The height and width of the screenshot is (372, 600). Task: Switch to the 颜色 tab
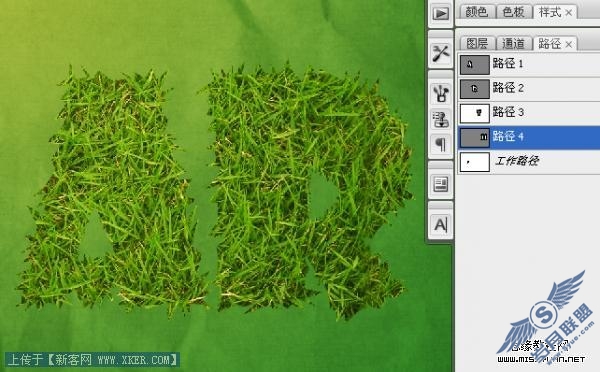click(x=476, y=12)
